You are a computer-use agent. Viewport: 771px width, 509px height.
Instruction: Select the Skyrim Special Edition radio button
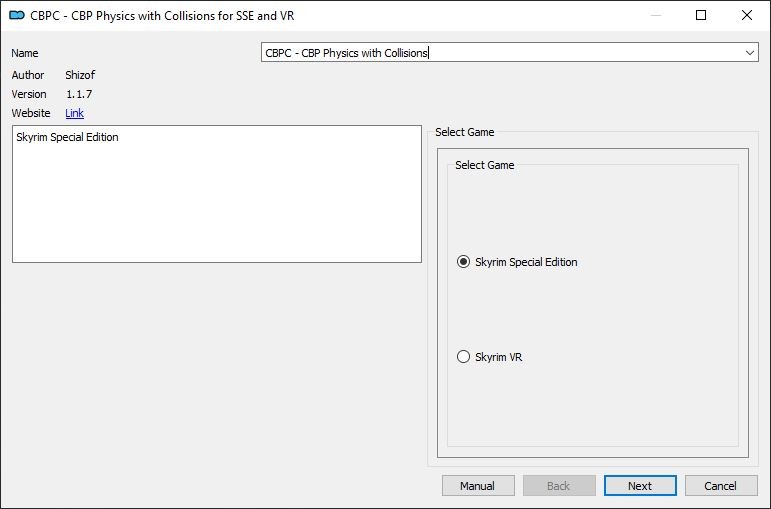click(x=463, y=262)
